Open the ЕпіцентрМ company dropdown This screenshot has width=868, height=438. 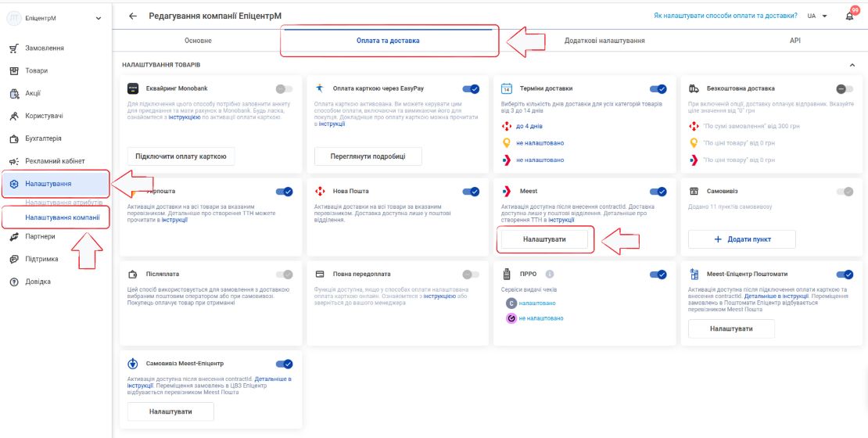click(x=99, y=18)
